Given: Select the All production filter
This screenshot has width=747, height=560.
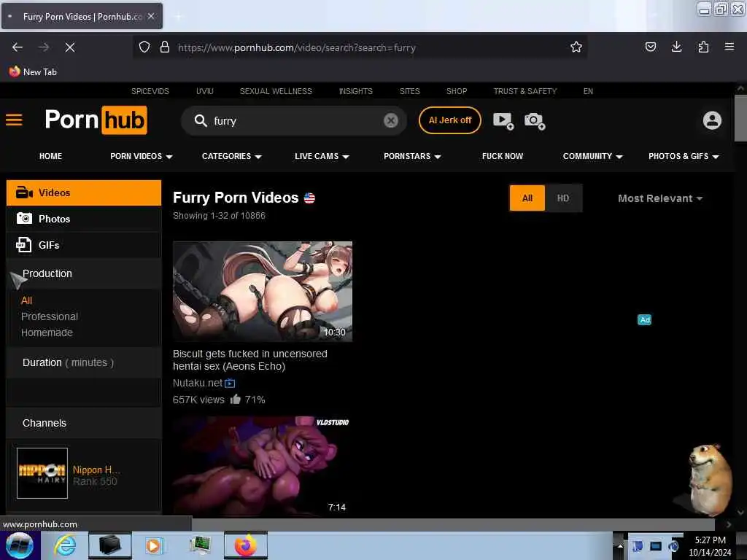Looking at the screenshot, I should 27,300.
